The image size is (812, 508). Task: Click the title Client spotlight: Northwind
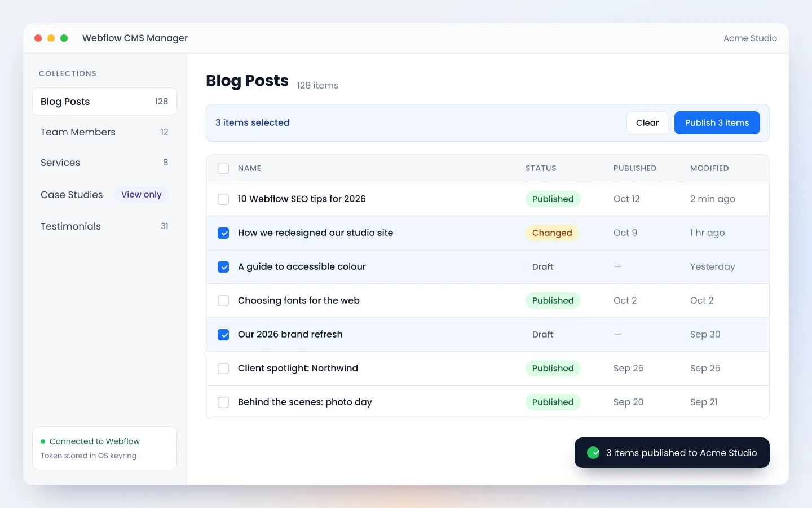pyautogui.click(x=298, y=368)
